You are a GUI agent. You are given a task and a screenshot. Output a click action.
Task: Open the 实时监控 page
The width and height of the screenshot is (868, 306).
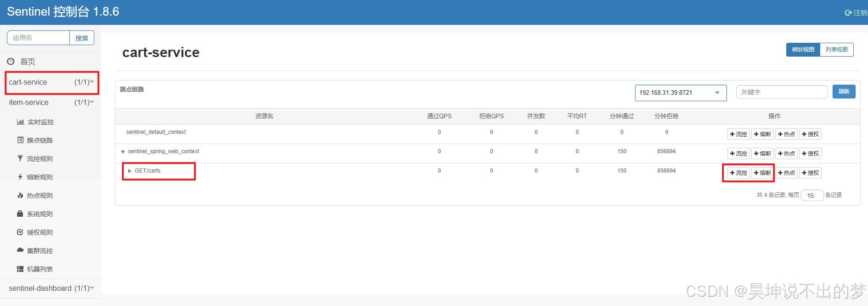40,122
